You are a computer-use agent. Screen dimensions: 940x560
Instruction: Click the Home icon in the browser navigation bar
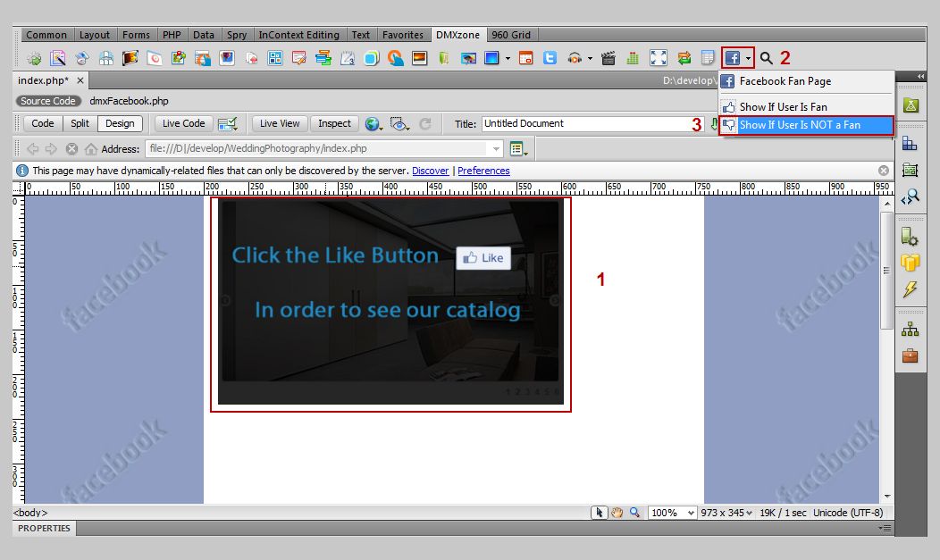tap(90, 148)
